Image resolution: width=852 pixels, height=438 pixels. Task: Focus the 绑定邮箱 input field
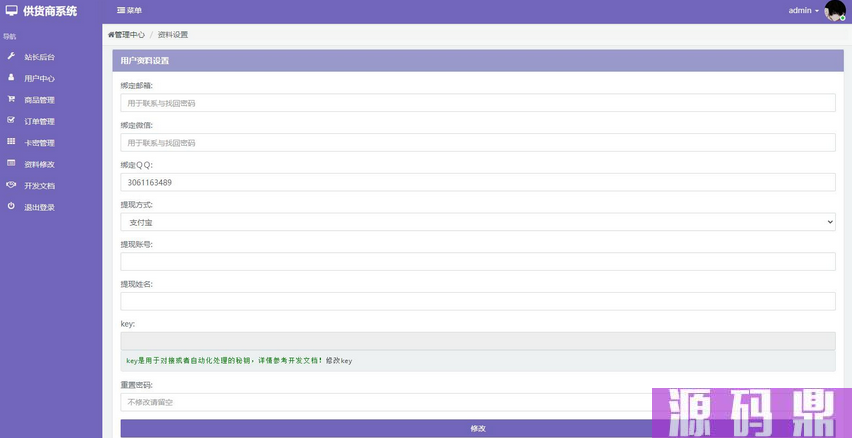[x=478, y=103]
